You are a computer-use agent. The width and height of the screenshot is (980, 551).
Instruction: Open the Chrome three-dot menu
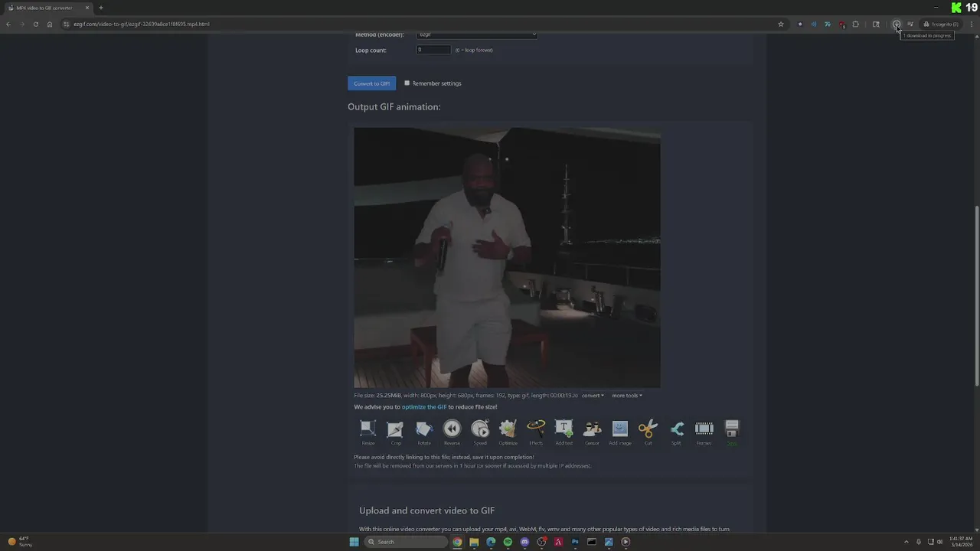[x=972, y=24]
